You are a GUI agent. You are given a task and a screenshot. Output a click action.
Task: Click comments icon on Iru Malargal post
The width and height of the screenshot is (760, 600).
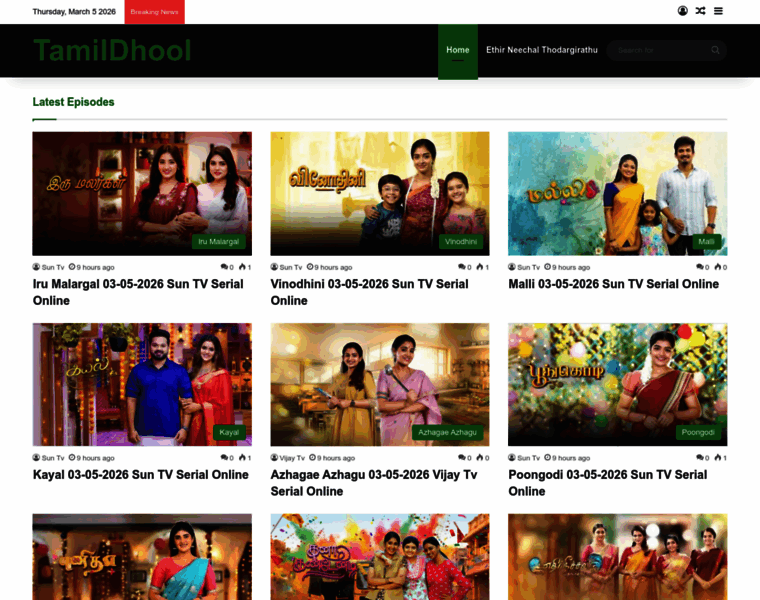click(x=224, y=267)
